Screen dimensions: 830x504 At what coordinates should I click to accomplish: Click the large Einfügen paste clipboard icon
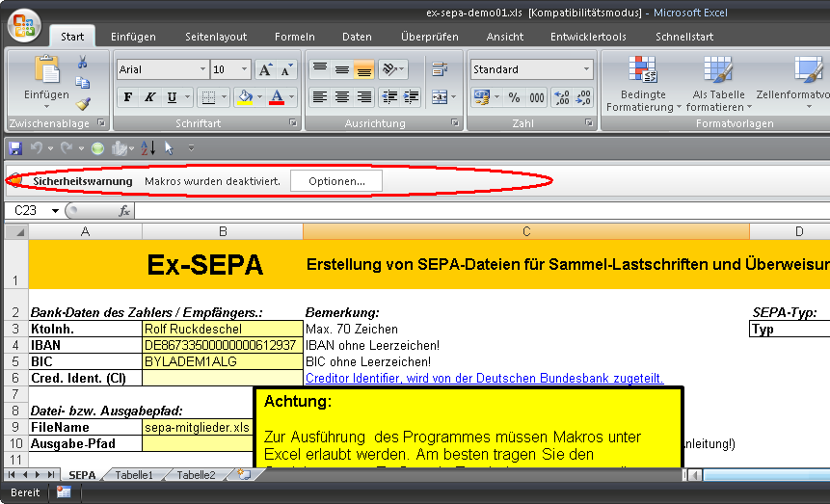46,69
